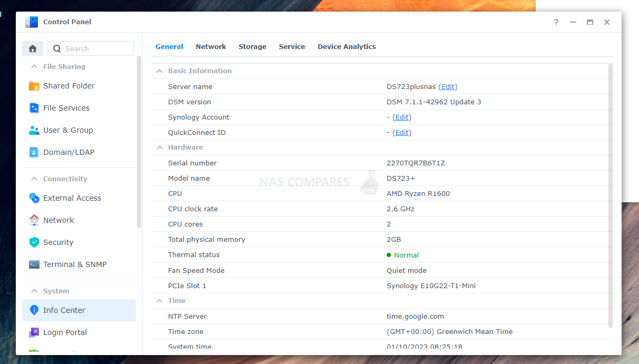
Task: Click the Quiet mode fan speed value
Action: point(407,270)
